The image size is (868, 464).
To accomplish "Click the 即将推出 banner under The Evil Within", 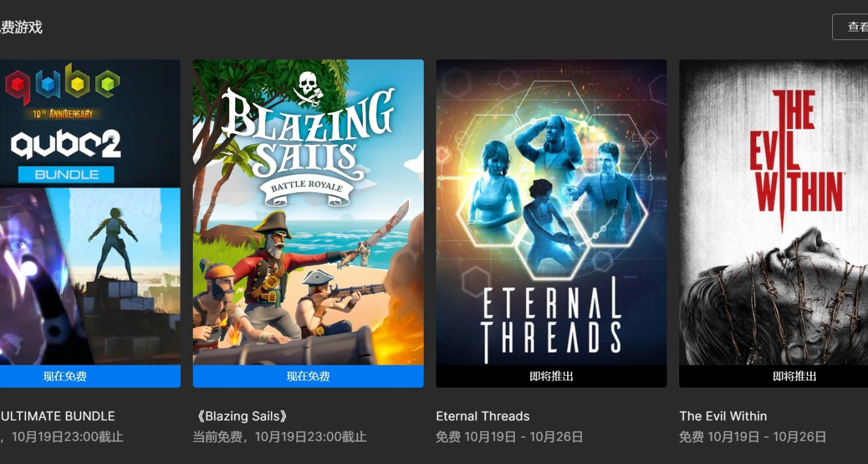I will coord(774,376).
